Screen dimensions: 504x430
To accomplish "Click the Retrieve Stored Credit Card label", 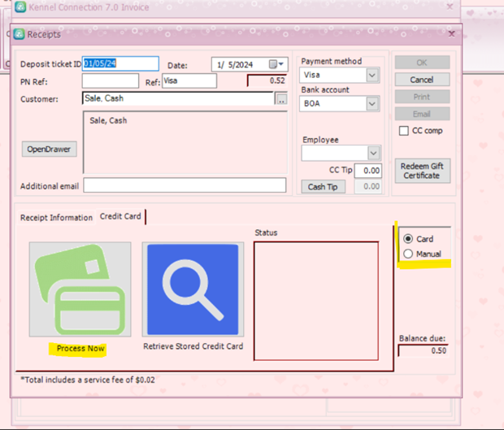I will (x=193, y=346).
